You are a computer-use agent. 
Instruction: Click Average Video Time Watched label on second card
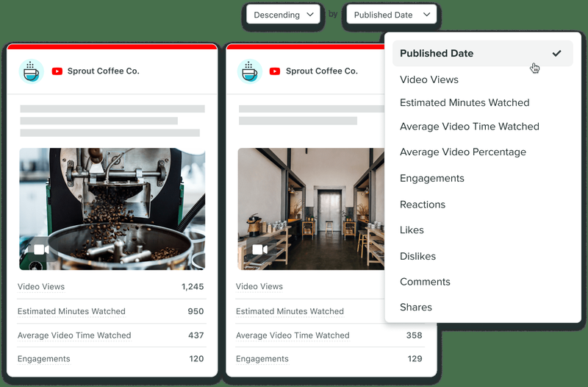click(x=293, y=335)
